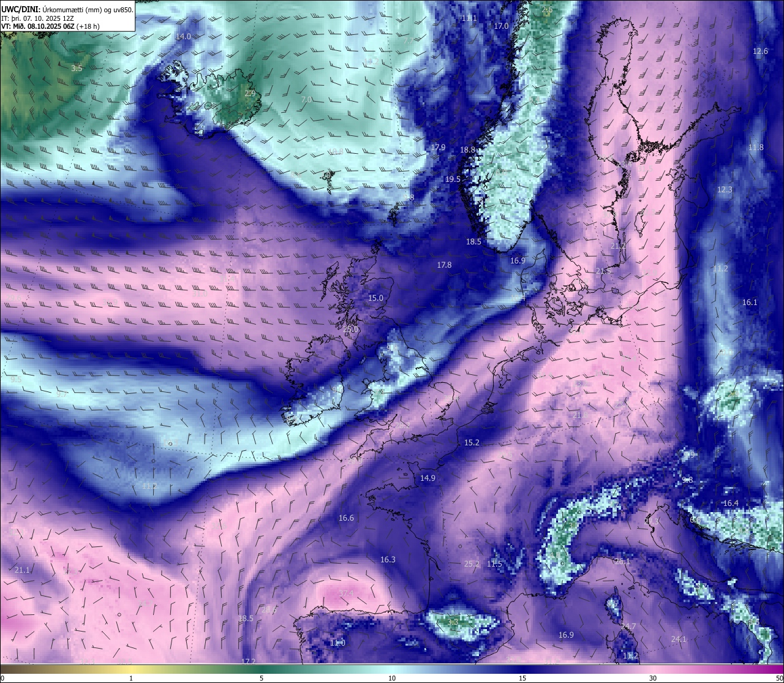Click the color scale label 50
The width and height of the screenshot is (784, 683).
click(x=779, y=678)
